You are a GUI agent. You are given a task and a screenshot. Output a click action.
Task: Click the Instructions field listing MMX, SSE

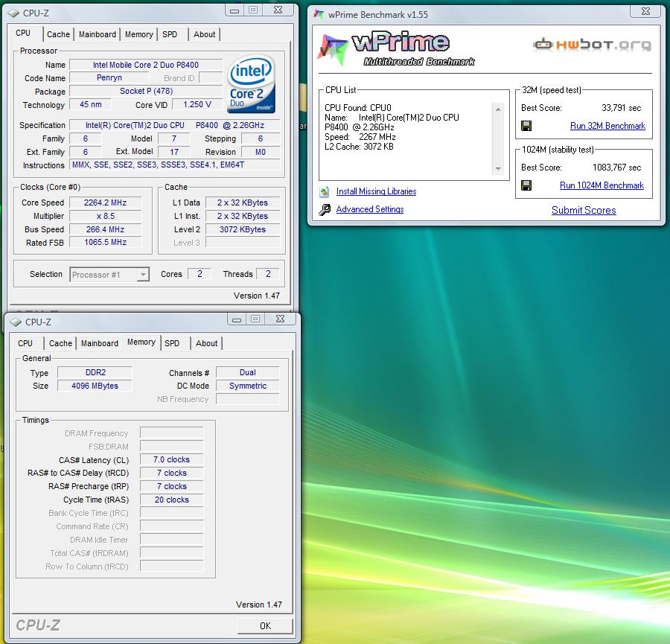click(175, 165)
